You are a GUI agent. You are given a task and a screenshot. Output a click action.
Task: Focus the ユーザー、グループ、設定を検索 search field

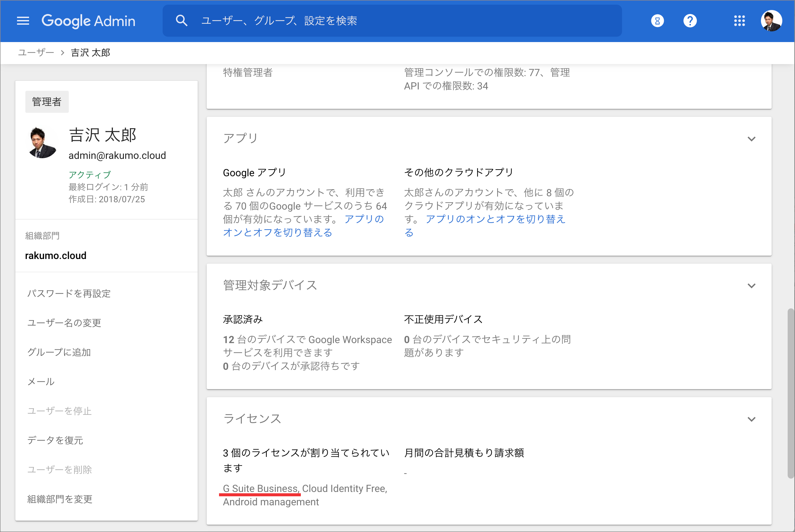tap(392, 21)
